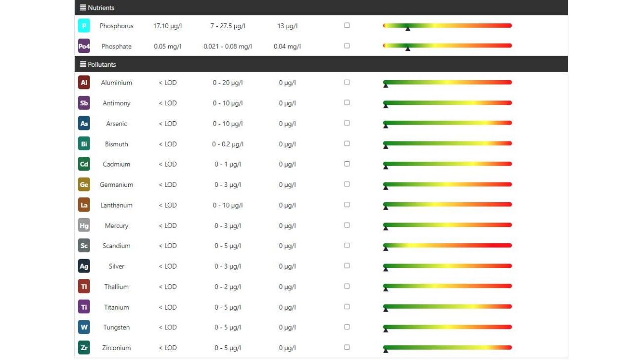Select the Zirconium Zr element icon

point(84,347)
